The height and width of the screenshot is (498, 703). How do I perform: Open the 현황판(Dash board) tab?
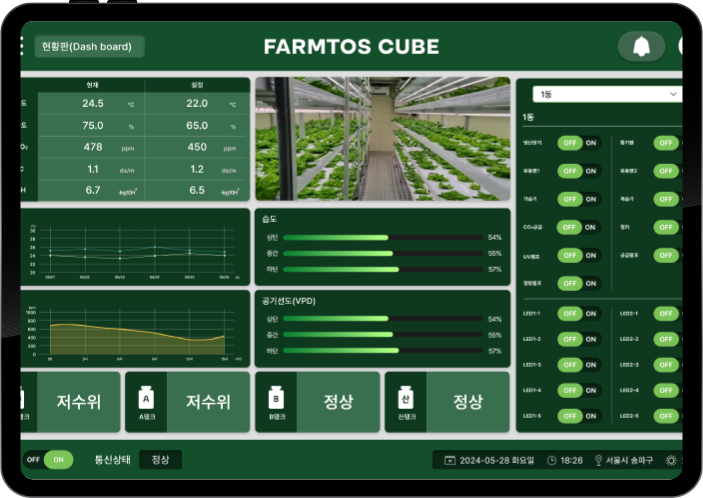pyautogui.click(x=89, y=47)
